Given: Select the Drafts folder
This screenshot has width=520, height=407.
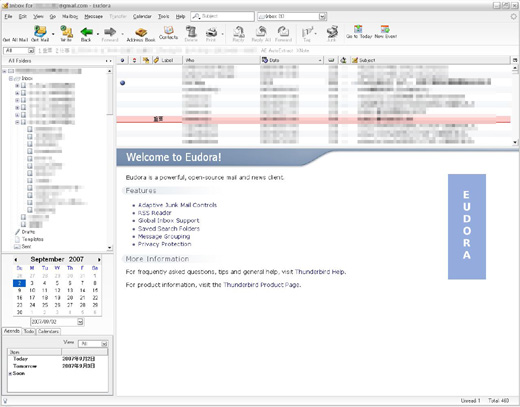Looking at the screenshot, I should point(28,232).
